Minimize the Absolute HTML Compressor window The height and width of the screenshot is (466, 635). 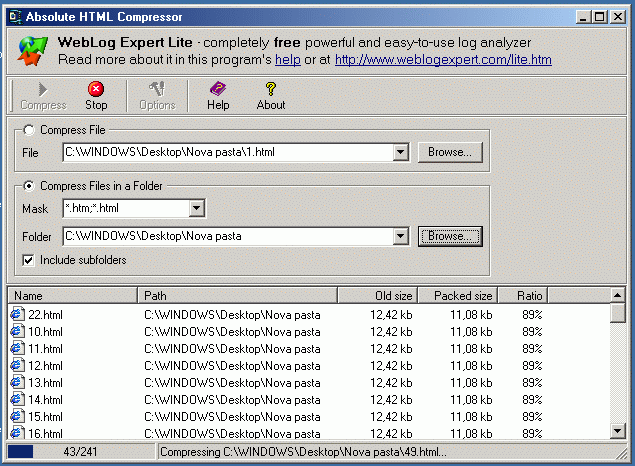(x=583, y=17)
